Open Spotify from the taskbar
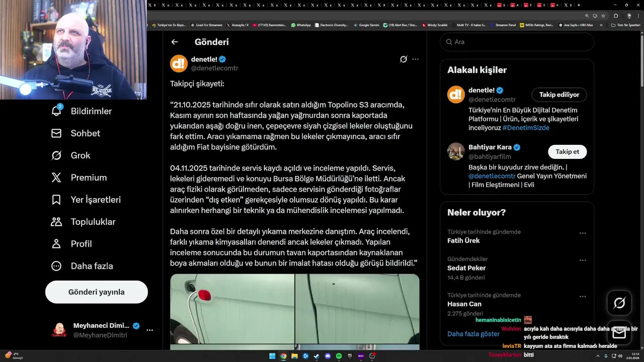 339,356
